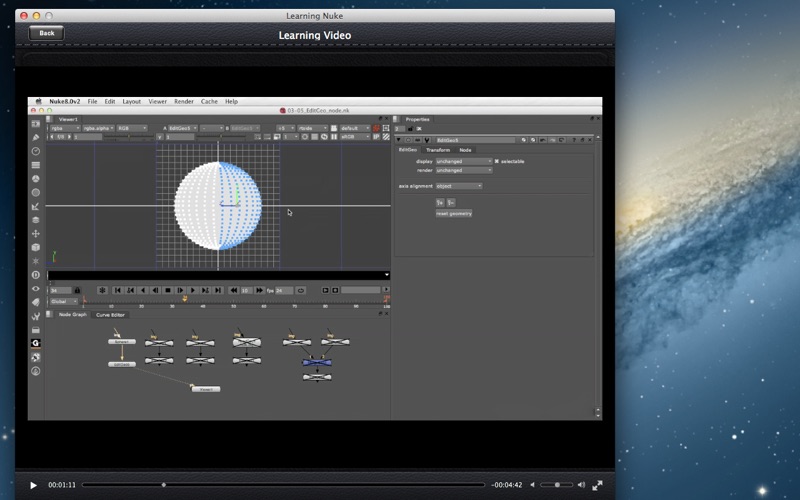The image size is (800, 500).
Task: Open the display unchanged dropdown
Action: pyautogui.click(x=464, y=161)
